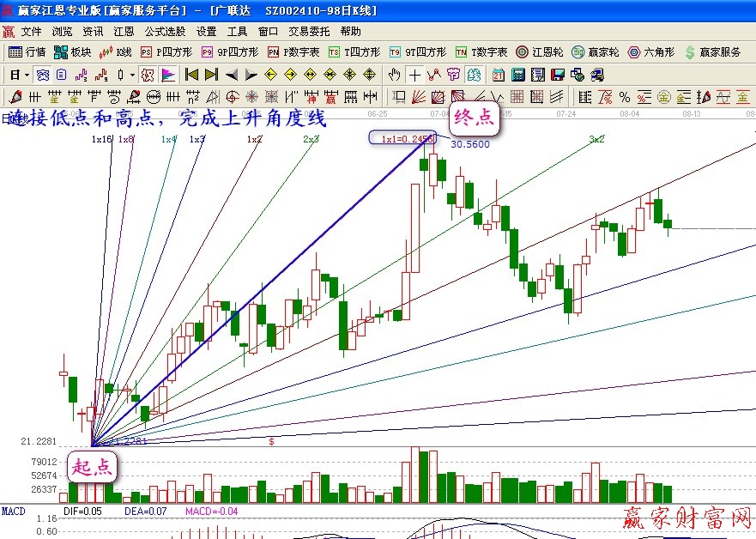
Task: Click the black right triangle step-forward icon
Action: [251, 75]
